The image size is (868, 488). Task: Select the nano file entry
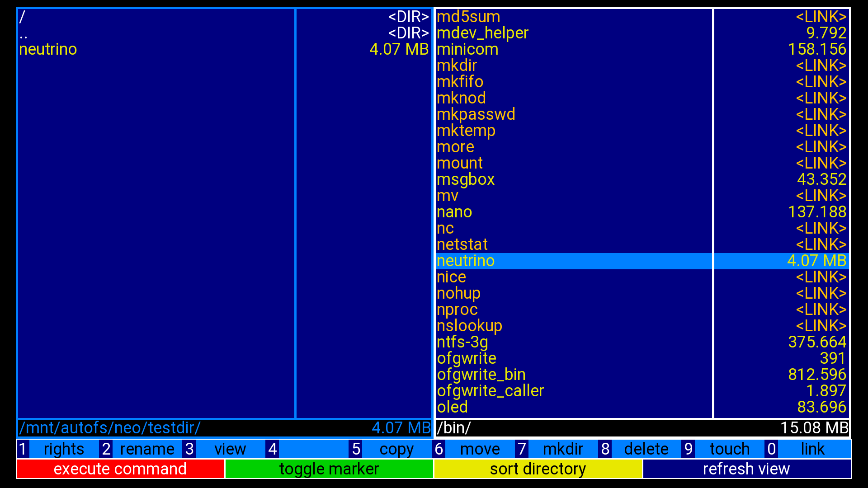pos(454,212)
